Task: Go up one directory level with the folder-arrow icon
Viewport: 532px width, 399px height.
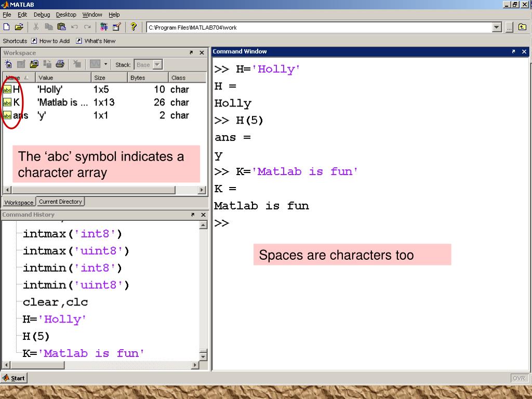Action: coord(523,27)
